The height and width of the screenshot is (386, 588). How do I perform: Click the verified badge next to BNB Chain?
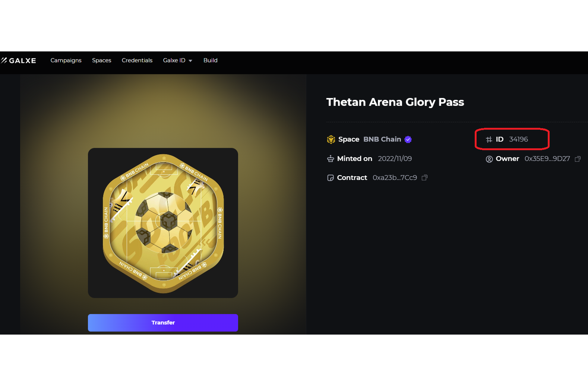(x=408, y=139)
